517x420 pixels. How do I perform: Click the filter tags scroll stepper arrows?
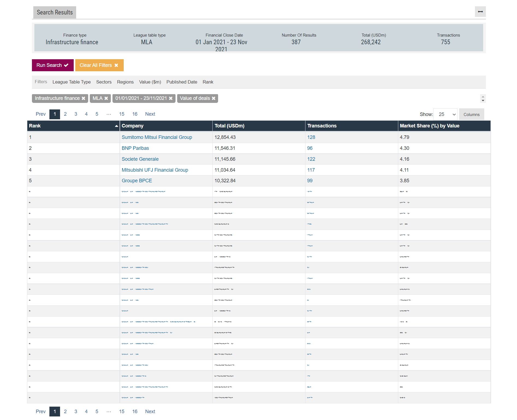coord(483,99)
